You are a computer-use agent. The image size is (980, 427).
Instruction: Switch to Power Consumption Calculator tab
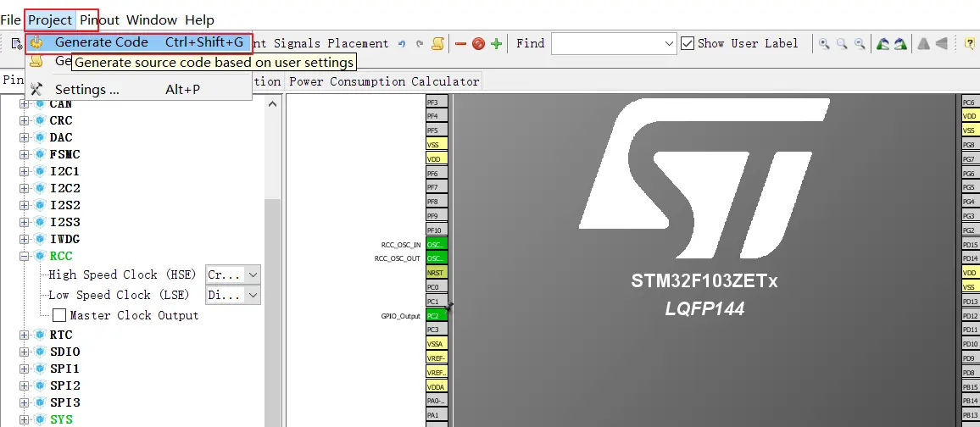[384, 82]
